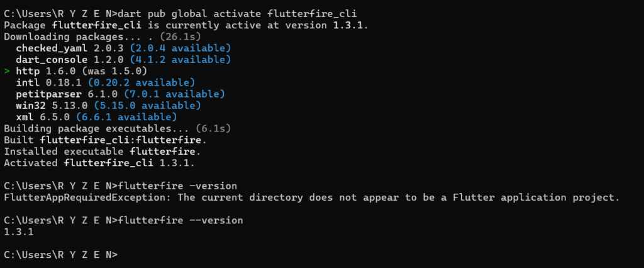
Task: Click the blue "0.20.2 available" version text
Action: [141, 82]
